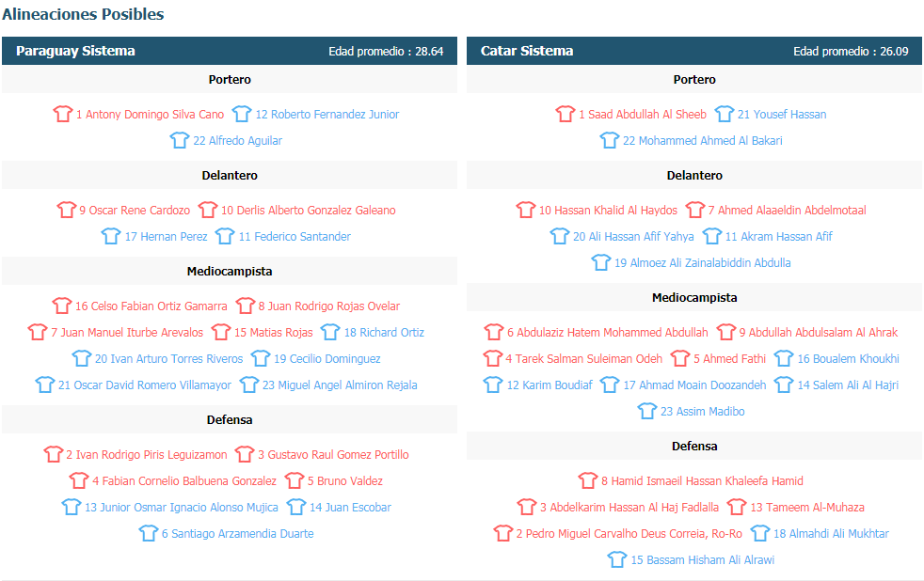Click red jersey icon beside Antony Domingo Silva Cano

(x=62, y=114)
